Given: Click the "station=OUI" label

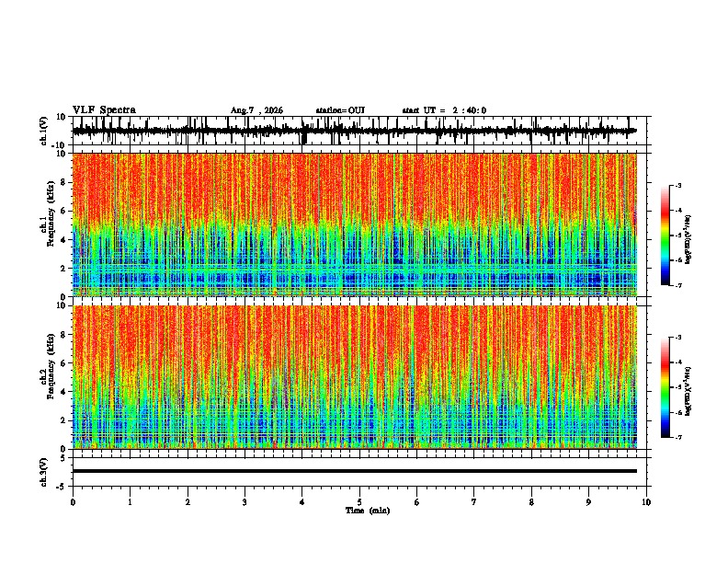Looking at the screenshot, I should (340, 110).
